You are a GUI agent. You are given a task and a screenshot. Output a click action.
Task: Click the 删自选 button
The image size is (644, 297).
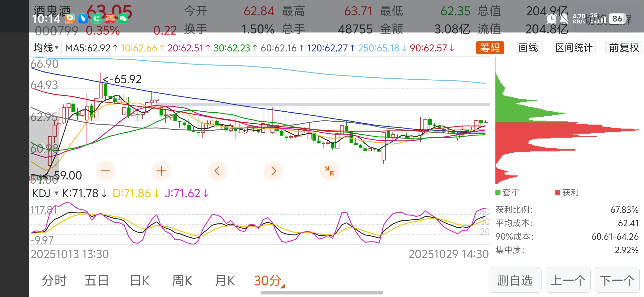click(x=515, y=280)
